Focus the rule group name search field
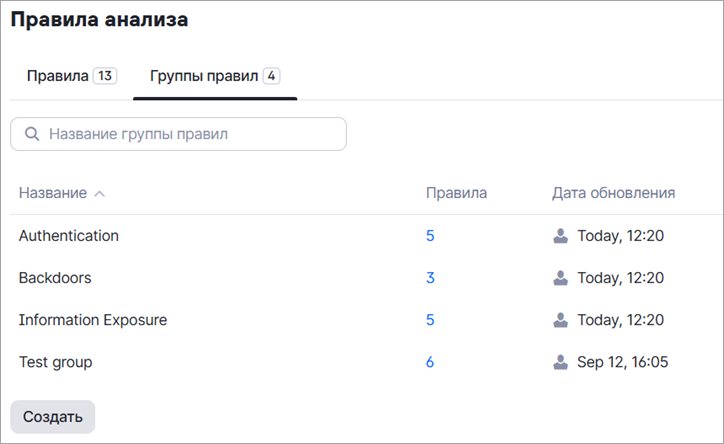This screenshot has width=724, height=444. 190,134
